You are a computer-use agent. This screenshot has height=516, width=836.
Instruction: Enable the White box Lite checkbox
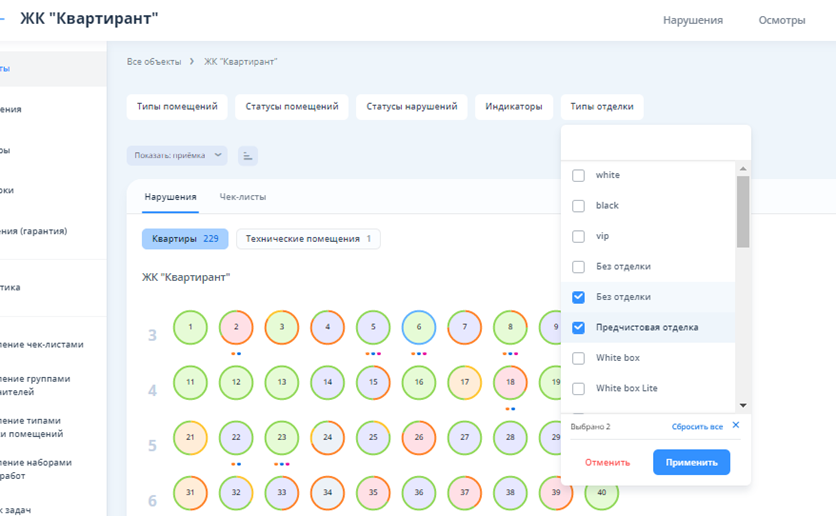coord(578,389)
